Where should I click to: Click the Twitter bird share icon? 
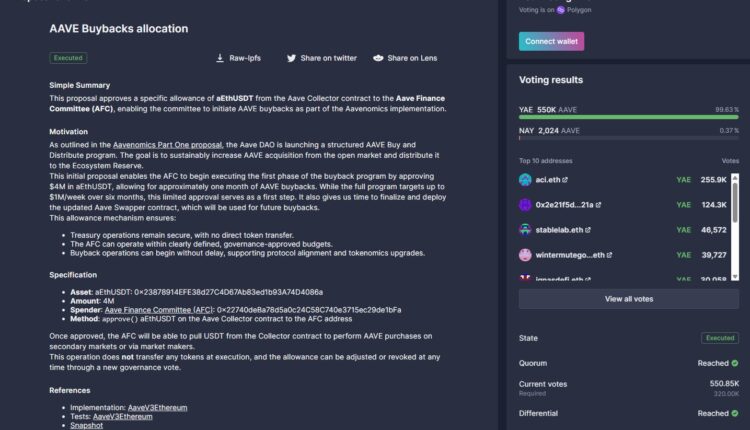tap(291, 58)
